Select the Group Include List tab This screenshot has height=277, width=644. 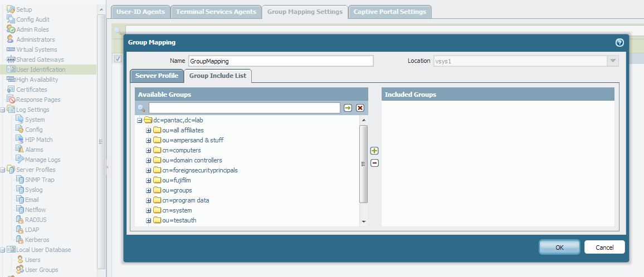218,76
